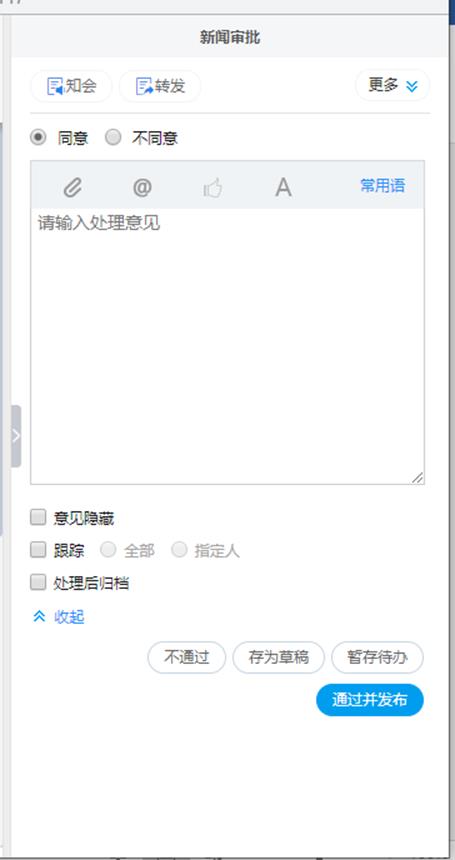Select the 不同意 radio button
455x860 pixels.
(x=113, y=137)
